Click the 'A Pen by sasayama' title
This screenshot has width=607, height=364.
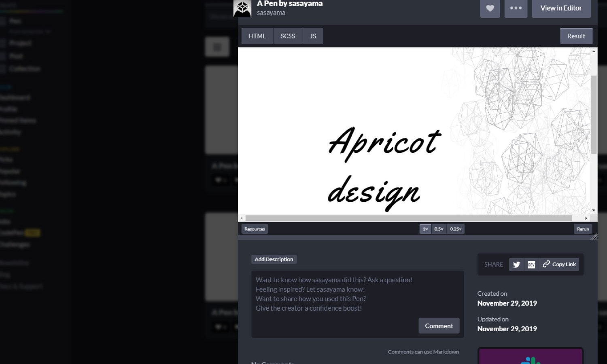(290, 4)
